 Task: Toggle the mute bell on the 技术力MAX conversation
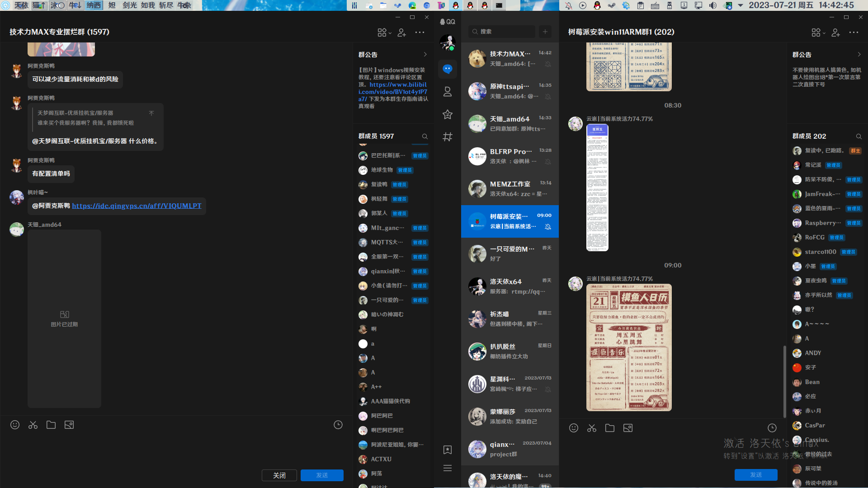[x=548, y=64]
